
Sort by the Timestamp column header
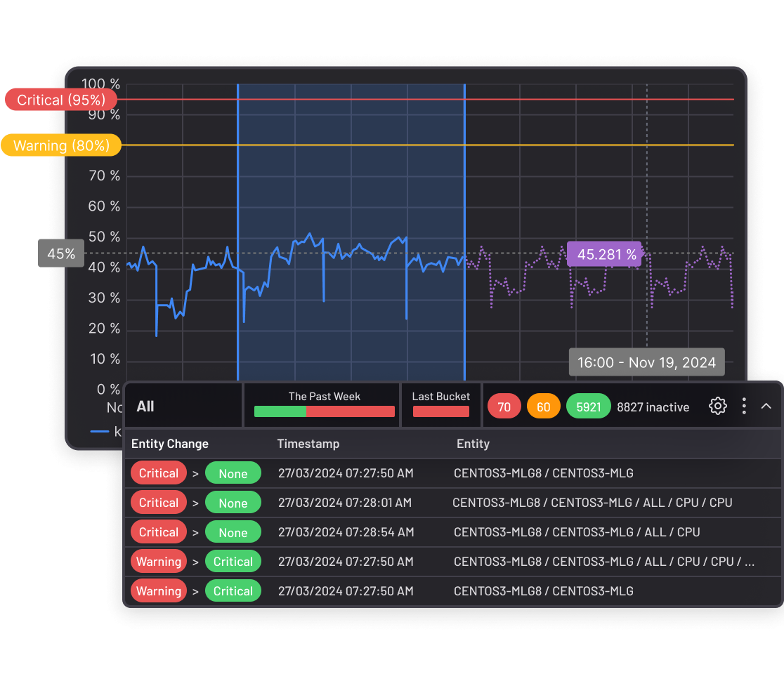(x=308, y=444)
